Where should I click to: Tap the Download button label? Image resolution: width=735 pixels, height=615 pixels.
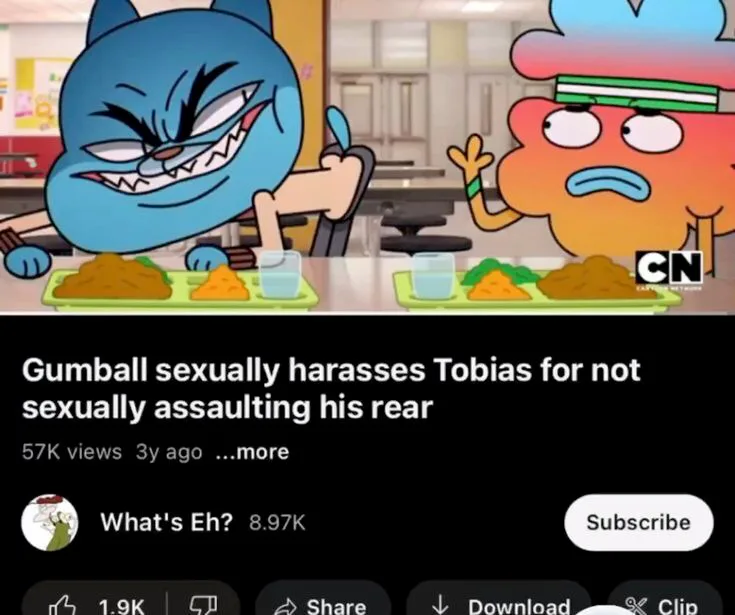coord(519,606)
